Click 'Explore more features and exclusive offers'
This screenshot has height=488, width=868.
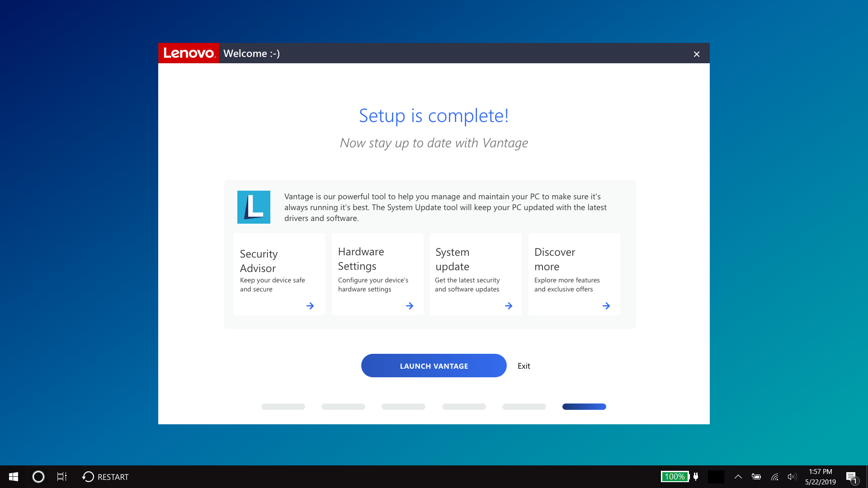[x=567, y=285]
